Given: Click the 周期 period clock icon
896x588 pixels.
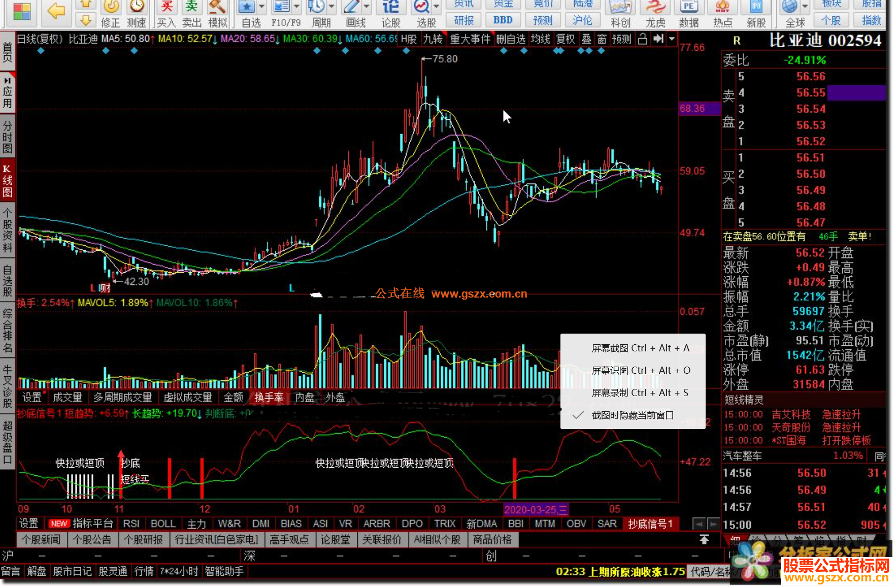Looking at the screenshot, I should click(x=316, y=7).
